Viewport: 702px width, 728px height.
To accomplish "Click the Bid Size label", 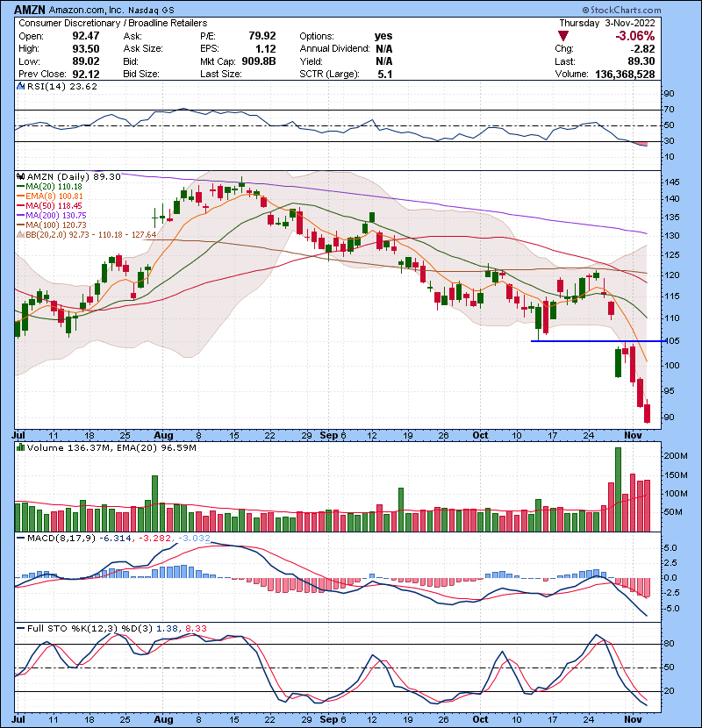I will 141,74.
